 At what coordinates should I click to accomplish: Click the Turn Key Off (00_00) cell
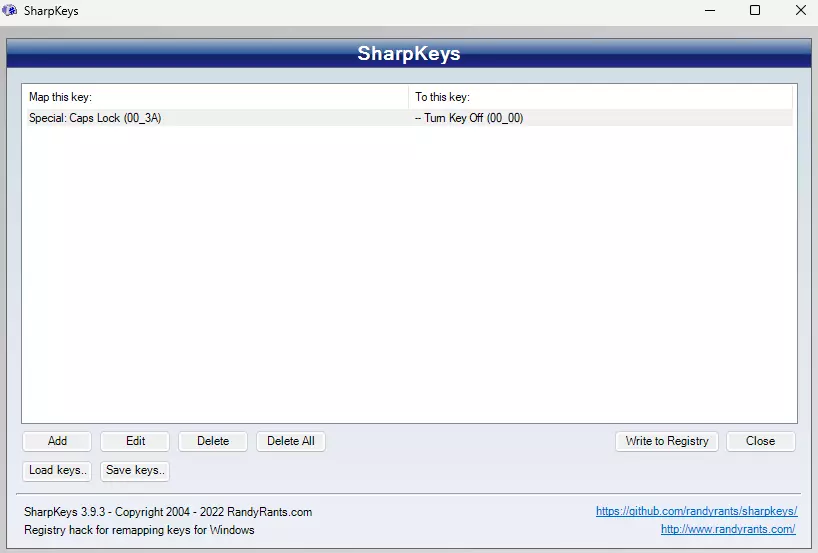coord(469,118)
